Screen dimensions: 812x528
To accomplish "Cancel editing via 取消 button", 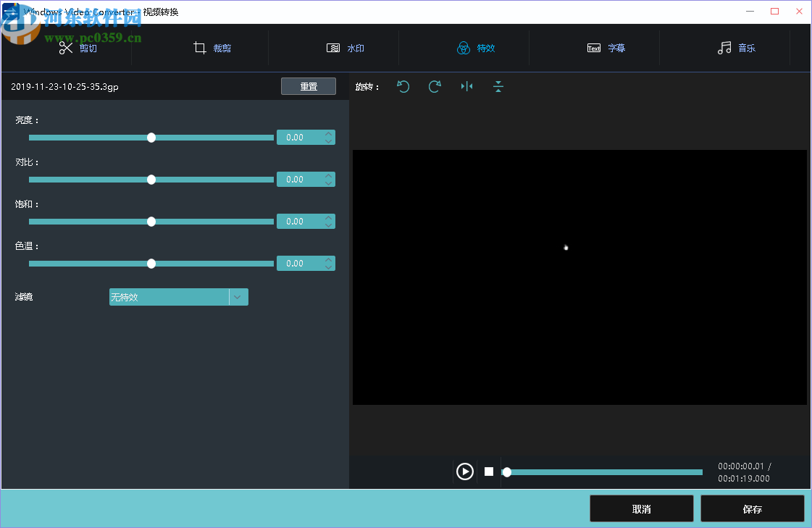I will click(x=641, y=508).
